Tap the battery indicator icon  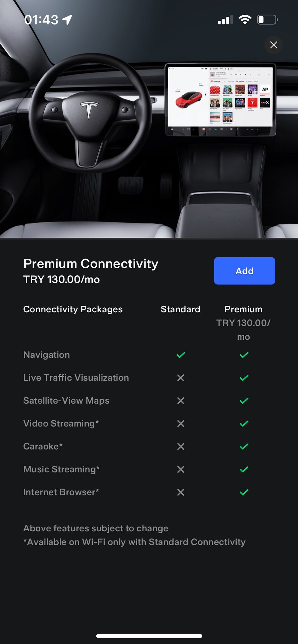[267, 20]
